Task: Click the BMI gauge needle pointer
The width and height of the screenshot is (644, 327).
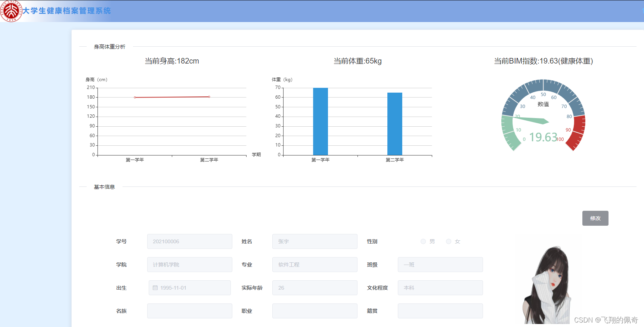Action: point(530,120)
